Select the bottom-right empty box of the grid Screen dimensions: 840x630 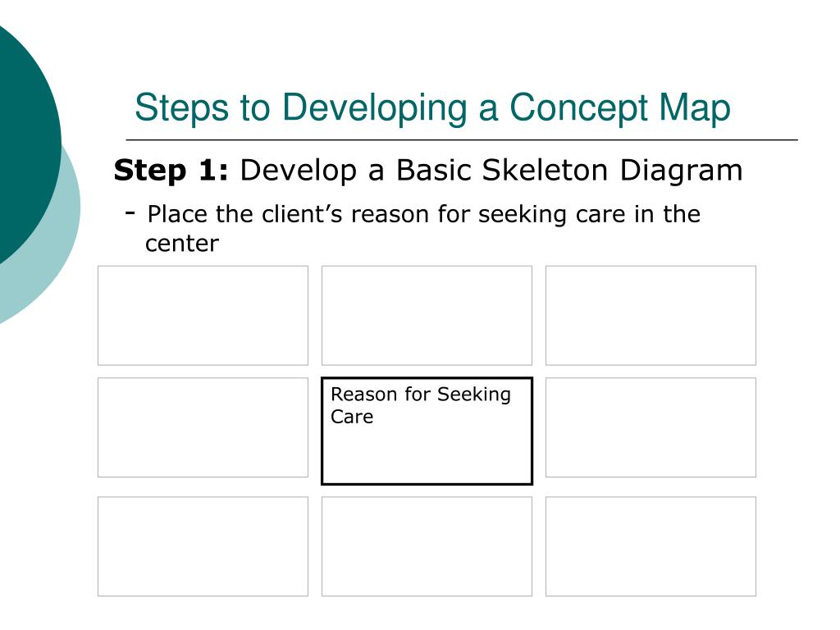[651, 546]
